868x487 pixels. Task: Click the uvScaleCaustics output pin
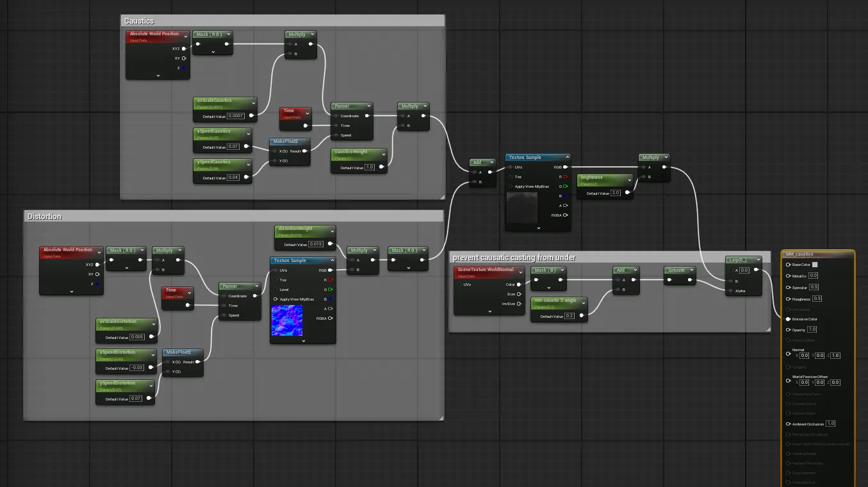tap(252, 116)
